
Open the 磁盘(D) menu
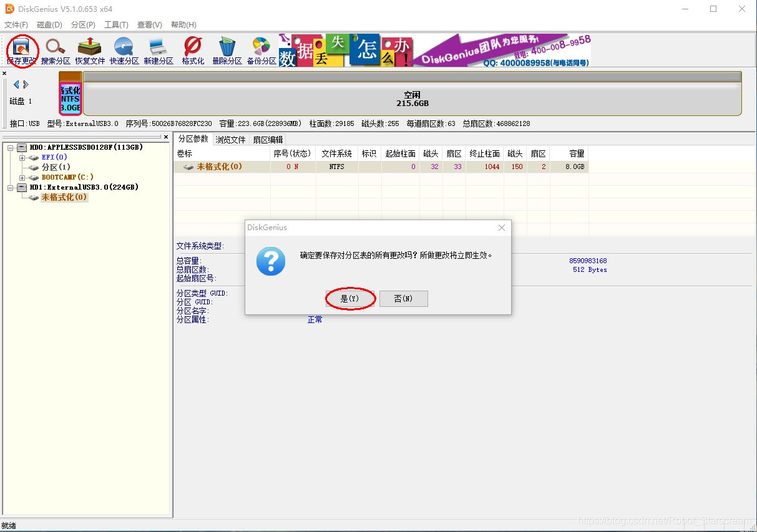(x=49, y=25)
